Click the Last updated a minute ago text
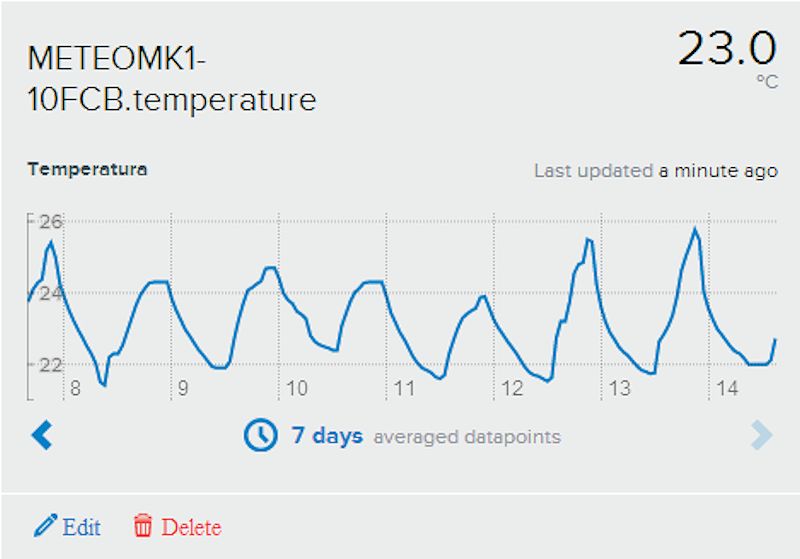 click(656, 171)
